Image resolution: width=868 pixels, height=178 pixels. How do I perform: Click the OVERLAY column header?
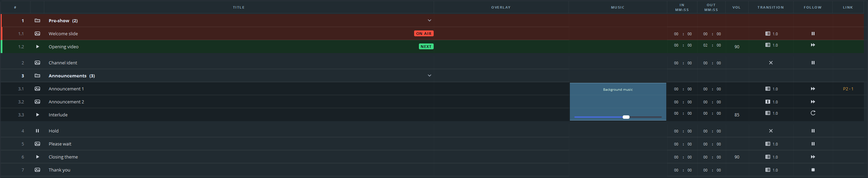pos(501,7)
